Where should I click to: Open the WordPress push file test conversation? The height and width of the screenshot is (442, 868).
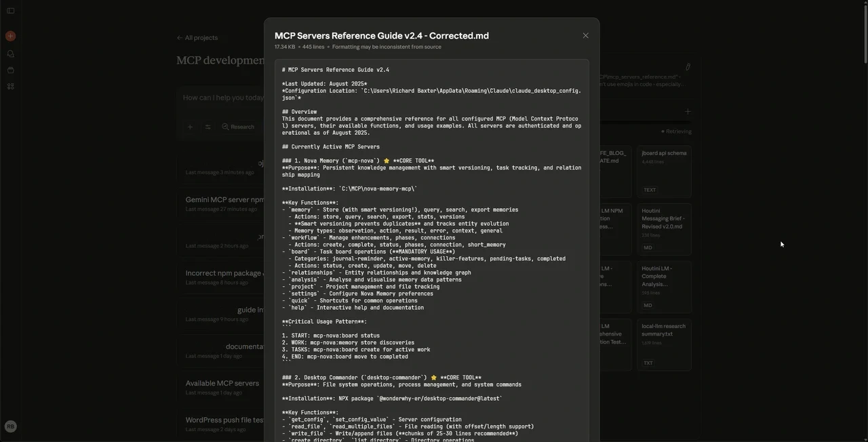[224, 424]
